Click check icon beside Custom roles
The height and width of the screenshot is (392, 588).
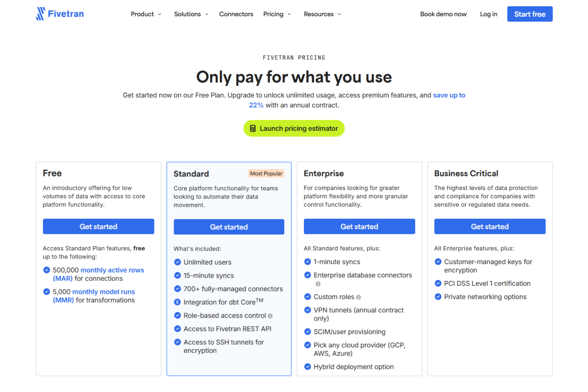[308, 297]
